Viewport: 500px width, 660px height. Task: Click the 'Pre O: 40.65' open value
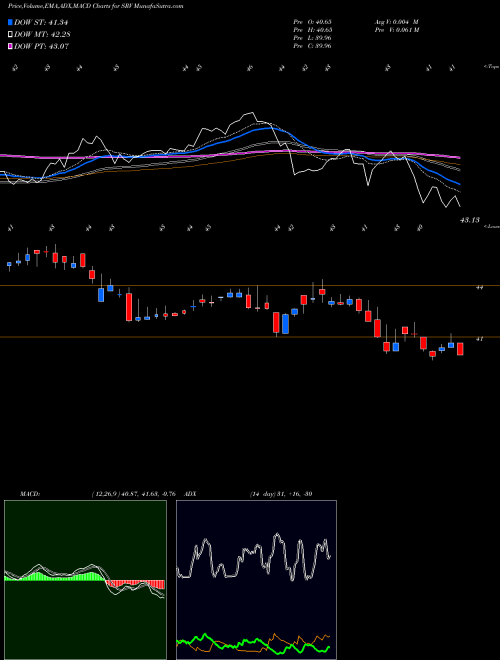pos(312,22)
